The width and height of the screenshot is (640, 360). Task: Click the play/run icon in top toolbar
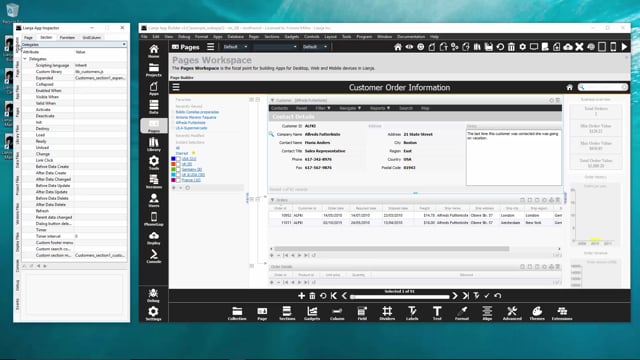(624, 47)
